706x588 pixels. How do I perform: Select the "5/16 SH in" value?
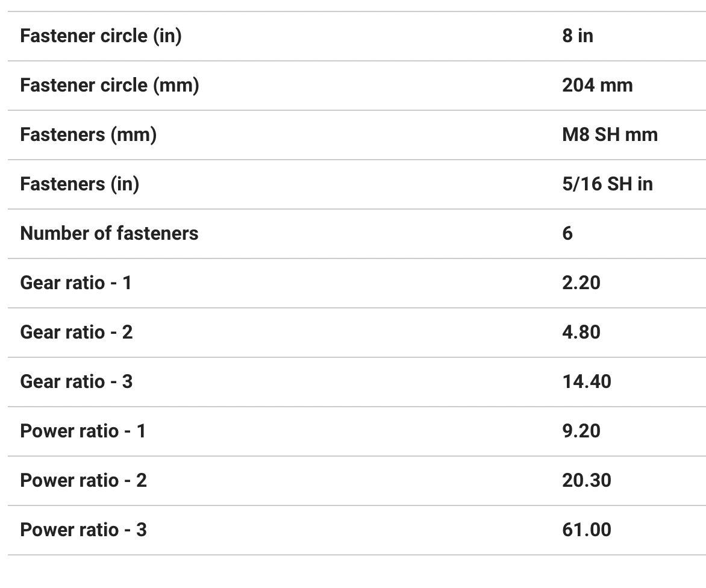pyautogui.click(x=607, y=184)
